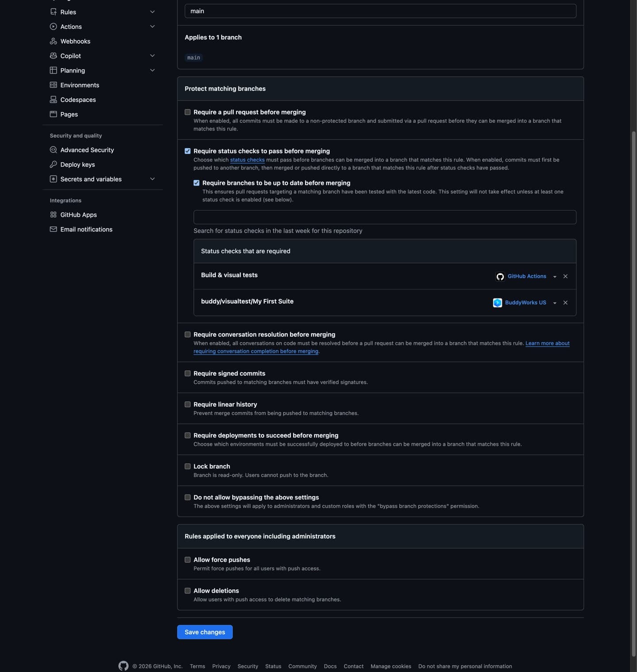637x672 pixels.
Task: Click the GitHub Apps grid icon
Action: pos(53,215)
